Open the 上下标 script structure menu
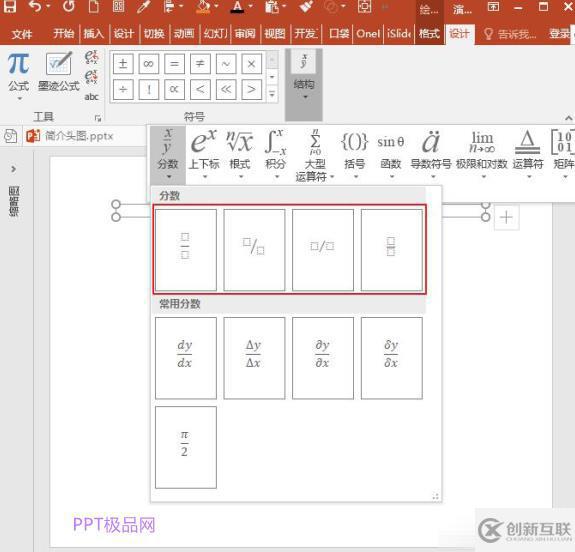The height and width of the screenshot is (552, 575). click(x=204, y=155)
